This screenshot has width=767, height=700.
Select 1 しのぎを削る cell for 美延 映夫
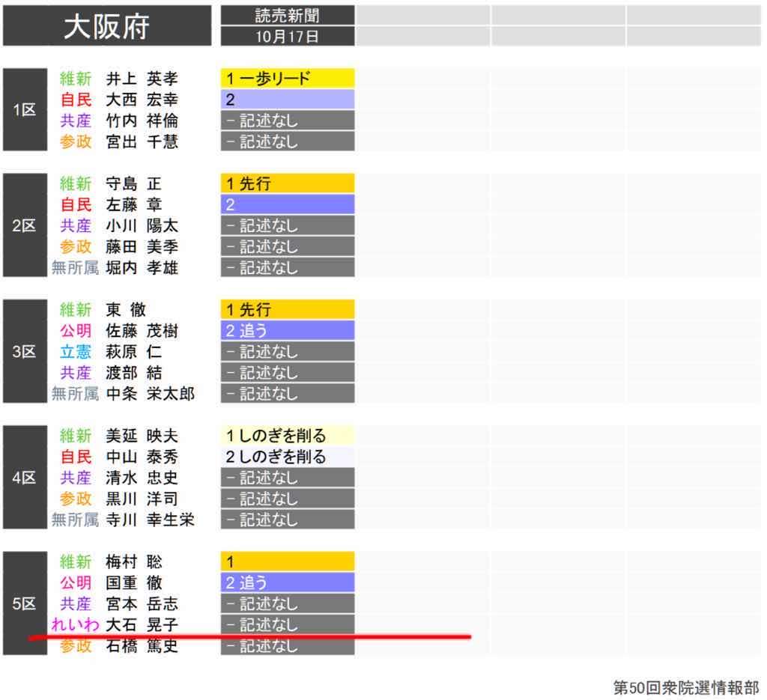point(287,435)
